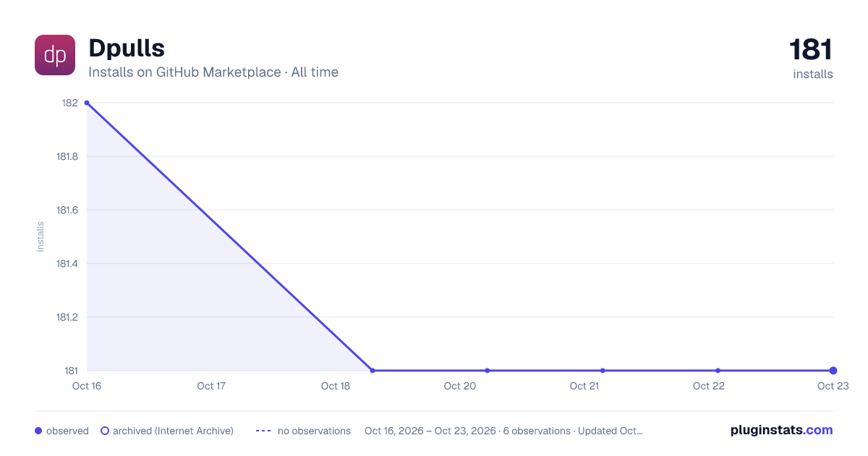Click the 'no observations' legend label

314,431
